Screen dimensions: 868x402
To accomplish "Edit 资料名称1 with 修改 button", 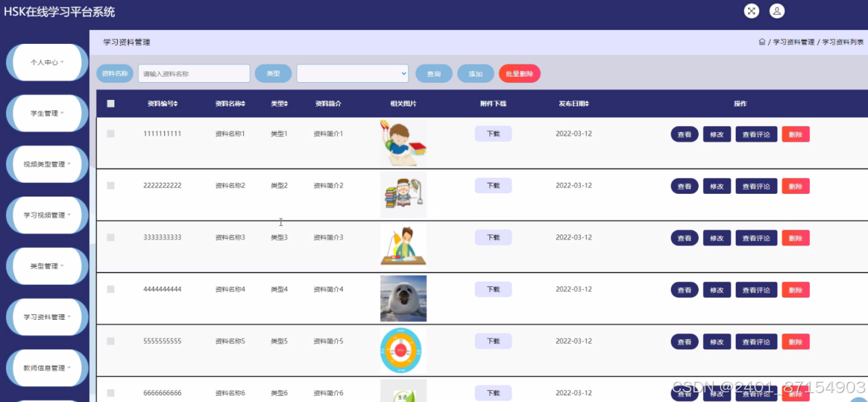I will click(717, 134).
